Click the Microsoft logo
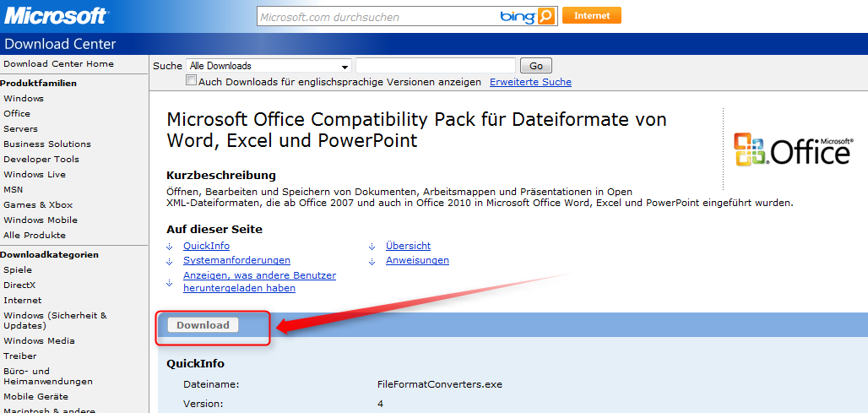This screenshot has width=868, height=413. coord(56,15)
